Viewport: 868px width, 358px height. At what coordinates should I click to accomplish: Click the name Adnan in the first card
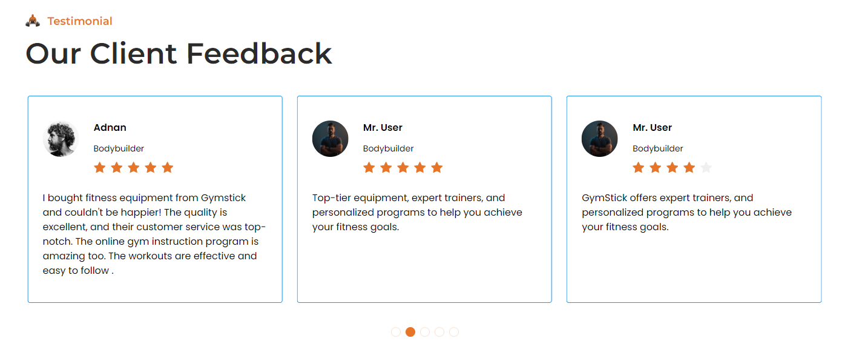[110, 128]
